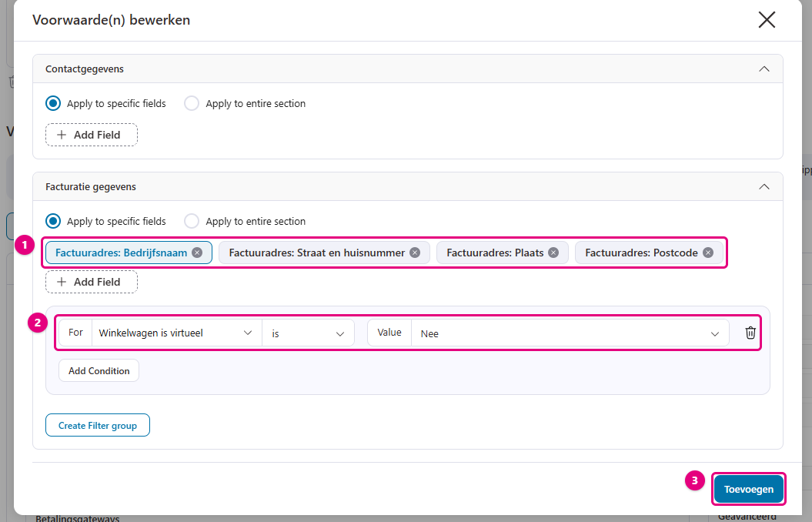Remove the Factuuradres: Postcode field chip

point(708,253)
